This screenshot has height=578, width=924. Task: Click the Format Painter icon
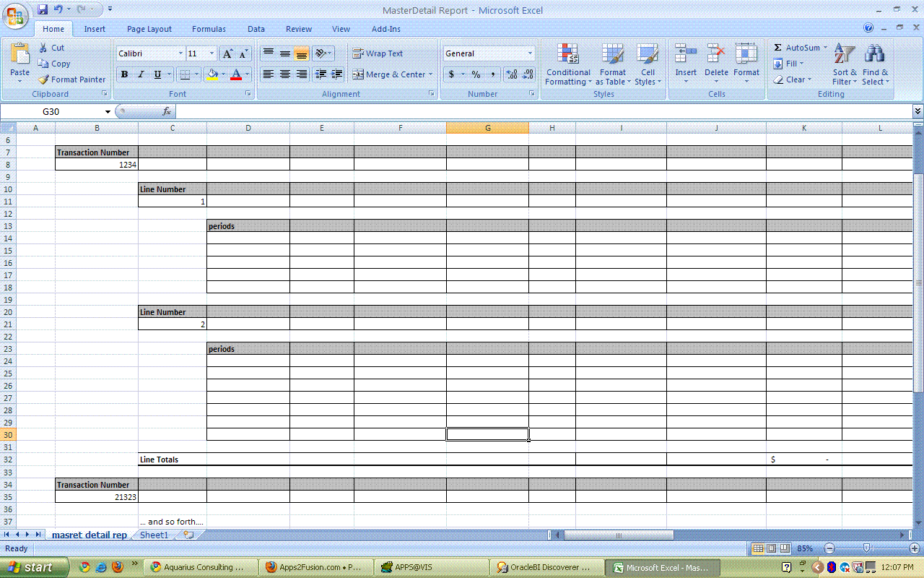[43, 79]
